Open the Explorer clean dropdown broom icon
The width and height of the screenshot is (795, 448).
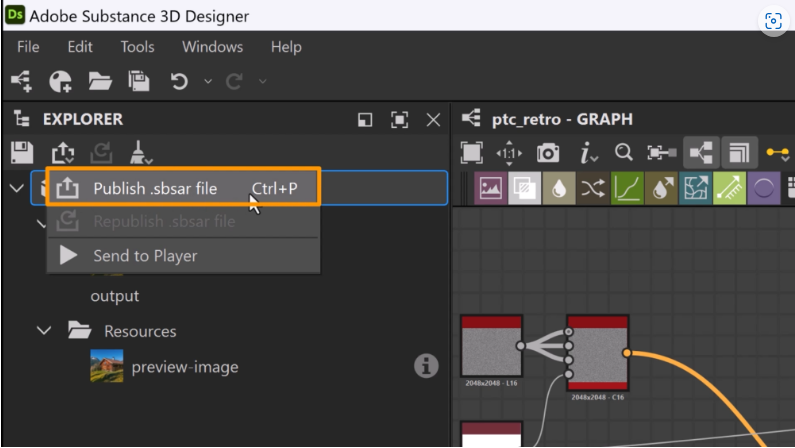click(x=140, y=153)
